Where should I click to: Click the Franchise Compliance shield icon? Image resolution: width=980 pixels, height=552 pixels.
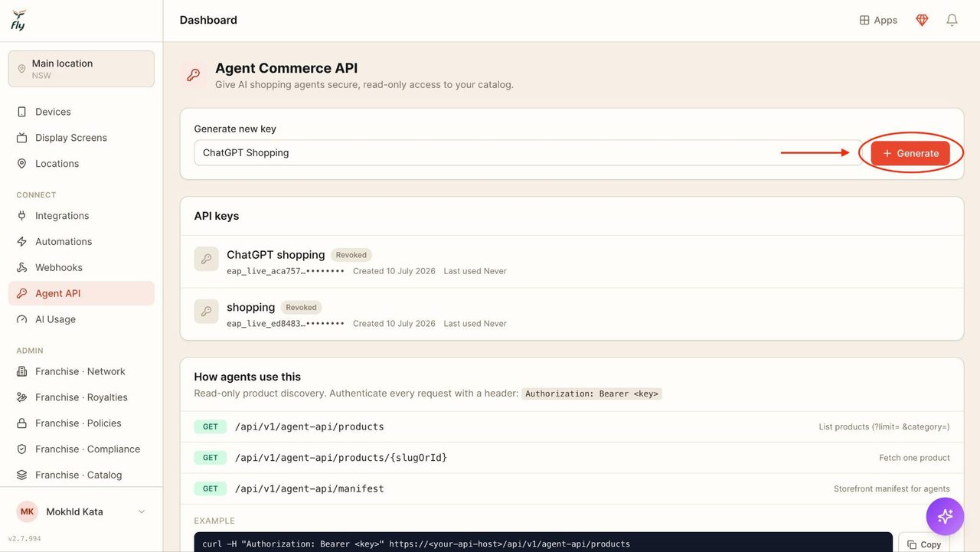pyautogui.click(x=21, y=449)
